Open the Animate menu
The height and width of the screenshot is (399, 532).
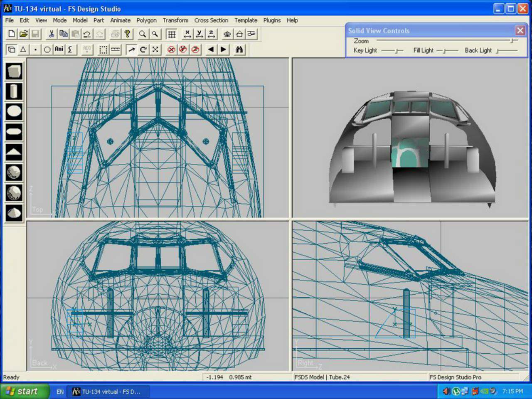120,20
